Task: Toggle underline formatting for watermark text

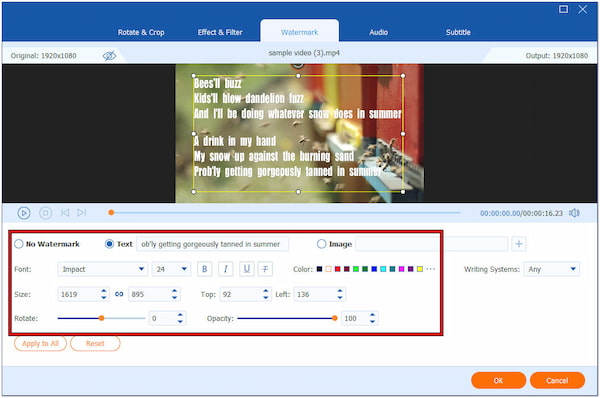Action: tap(247, 269)
